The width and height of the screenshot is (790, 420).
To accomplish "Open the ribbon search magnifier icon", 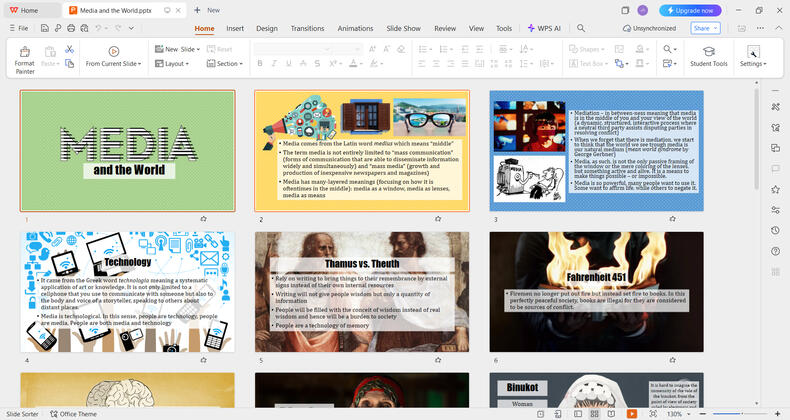I will 581,28.
